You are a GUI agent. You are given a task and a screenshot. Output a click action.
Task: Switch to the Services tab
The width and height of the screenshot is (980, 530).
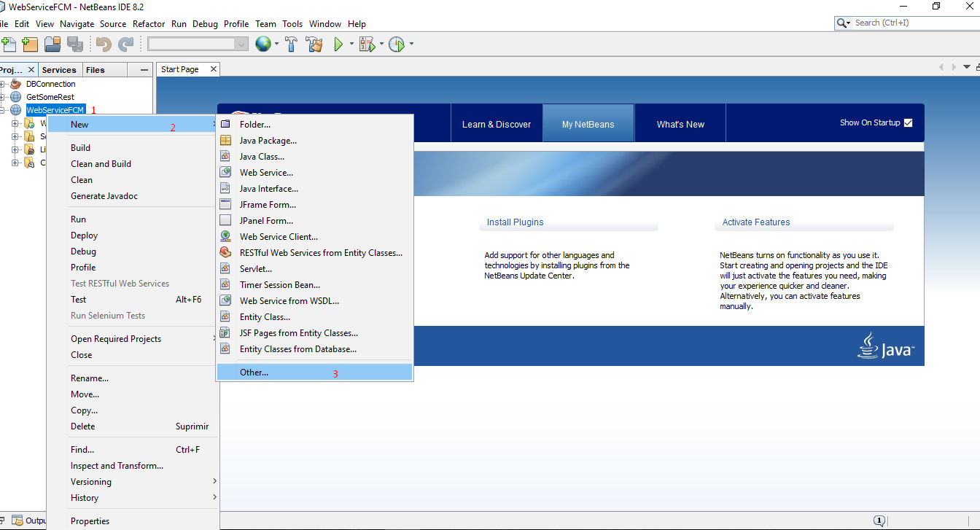click(x=59, y=70)
